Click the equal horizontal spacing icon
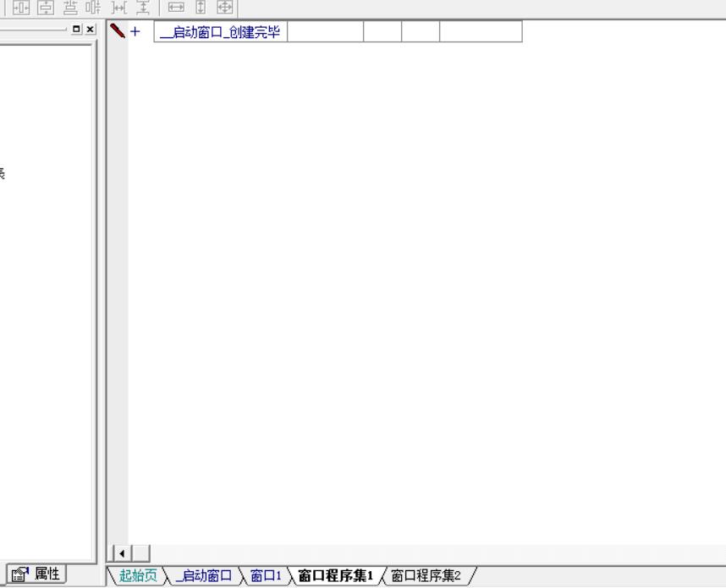This screenshot has width=726, height=588. (119, 8)
